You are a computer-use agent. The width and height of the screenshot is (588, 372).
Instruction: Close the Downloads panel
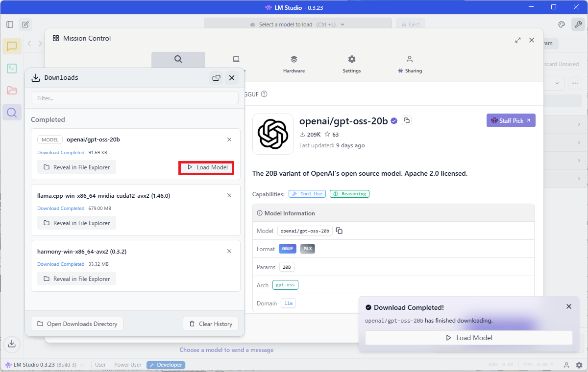[x=232, y=77]
